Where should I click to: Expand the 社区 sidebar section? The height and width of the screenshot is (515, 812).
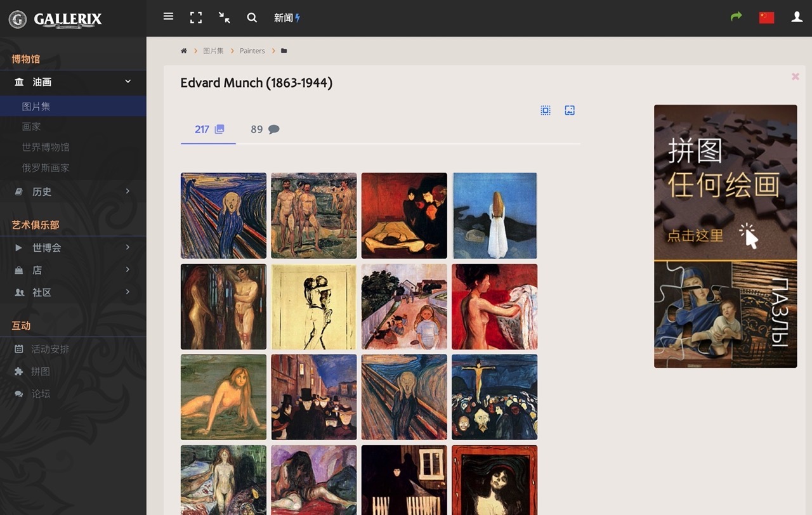coord(73,292)
